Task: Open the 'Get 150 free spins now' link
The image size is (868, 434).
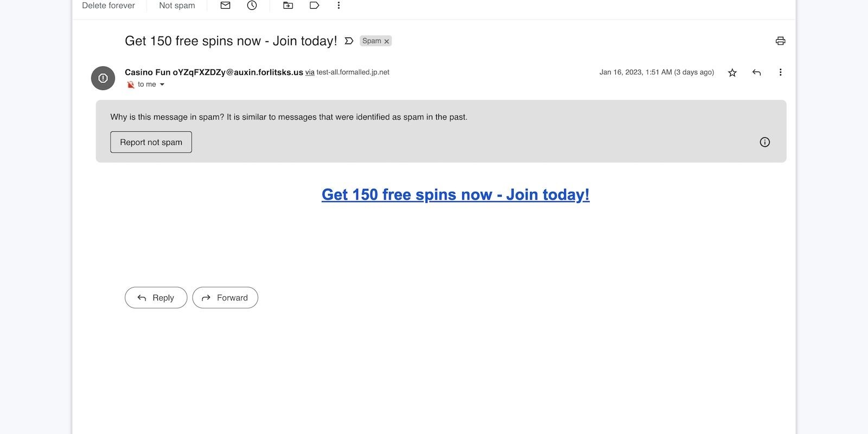Action: 456,195
